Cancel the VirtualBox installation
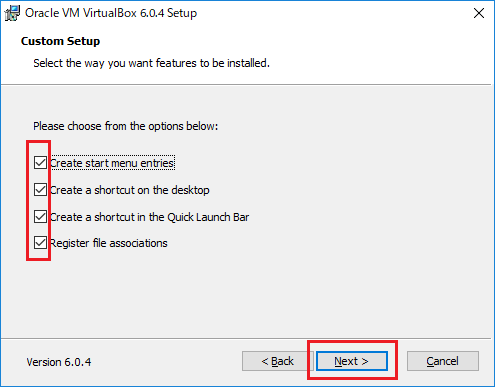 443,361
